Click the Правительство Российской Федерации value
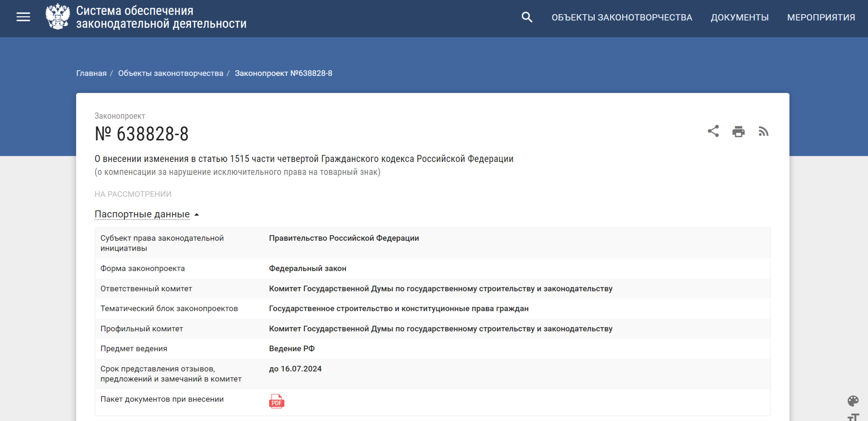 point(344,238)
